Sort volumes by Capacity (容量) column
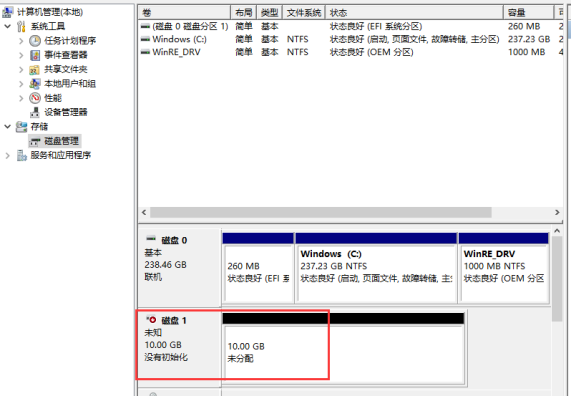 (x=528, y=13)
